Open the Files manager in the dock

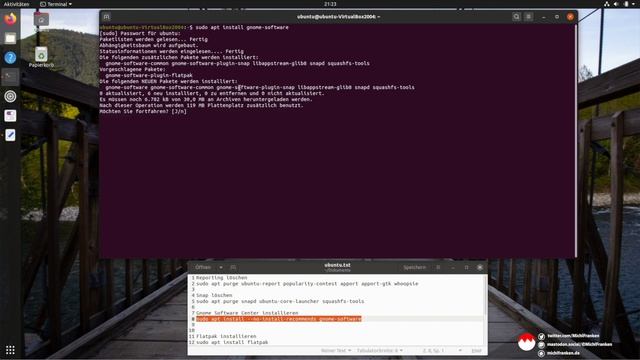(x=10, y=38)
